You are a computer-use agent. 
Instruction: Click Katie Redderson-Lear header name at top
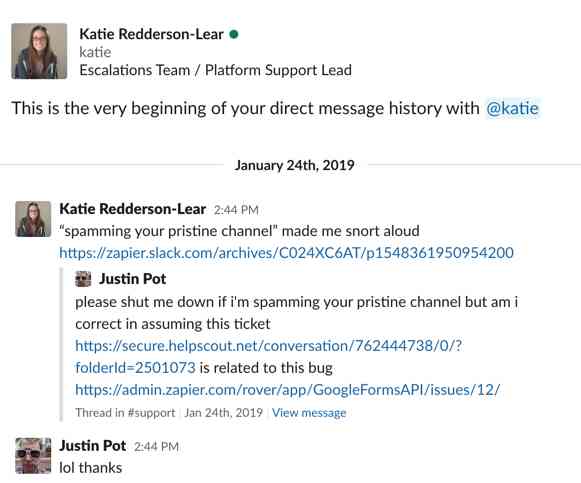point(151,34)
